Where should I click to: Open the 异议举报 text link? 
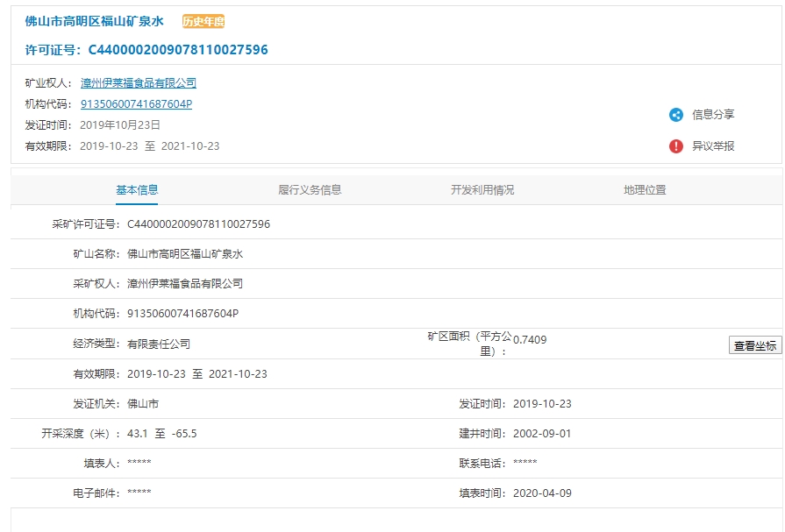coord(713,146)
